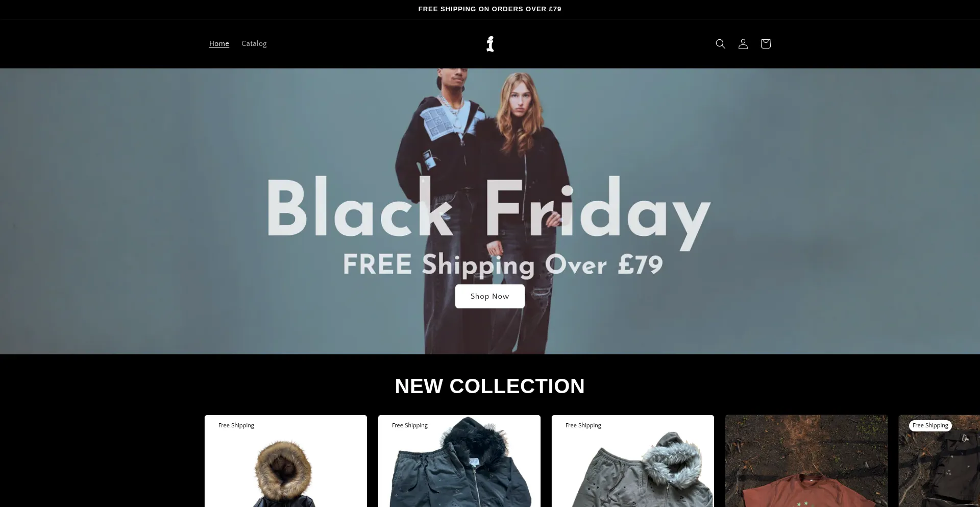Click the free shipping announcement bar
This screenshot has height=507, width=980.
click(490, 9)
